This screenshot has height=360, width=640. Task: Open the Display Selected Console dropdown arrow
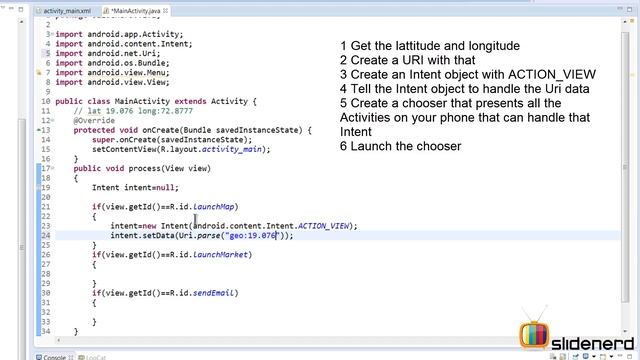(x=594, y=357)
